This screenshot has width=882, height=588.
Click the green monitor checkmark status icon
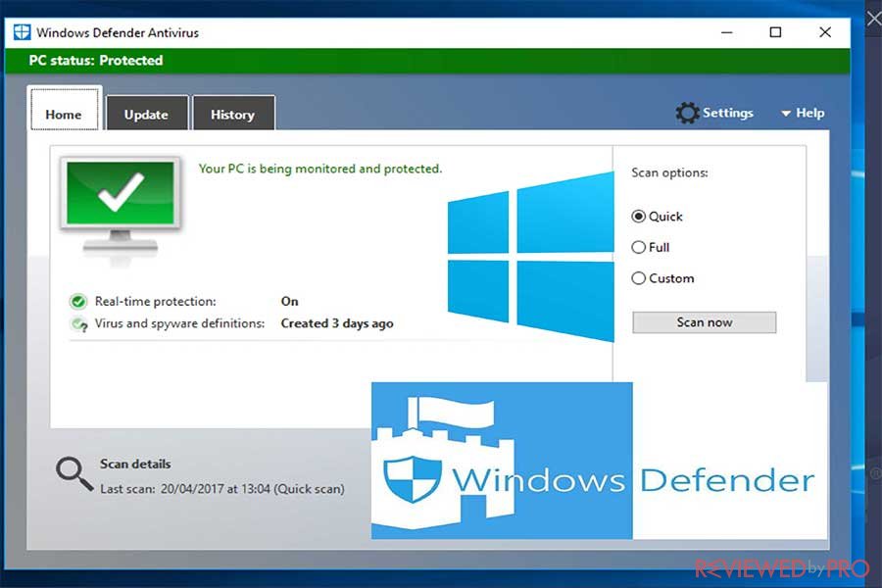(121, 211)
